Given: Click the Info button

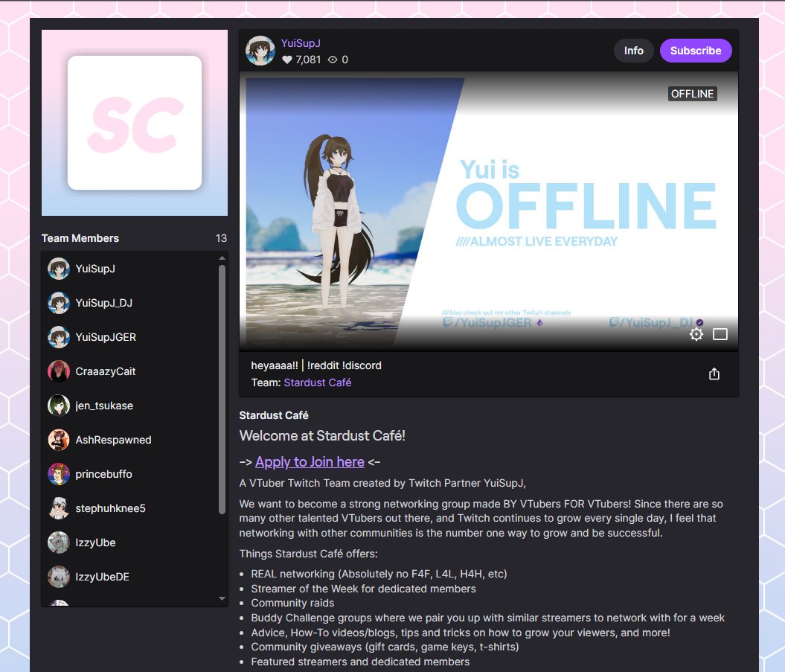Looking at the screenshot, I should click(x=633, y=51).
